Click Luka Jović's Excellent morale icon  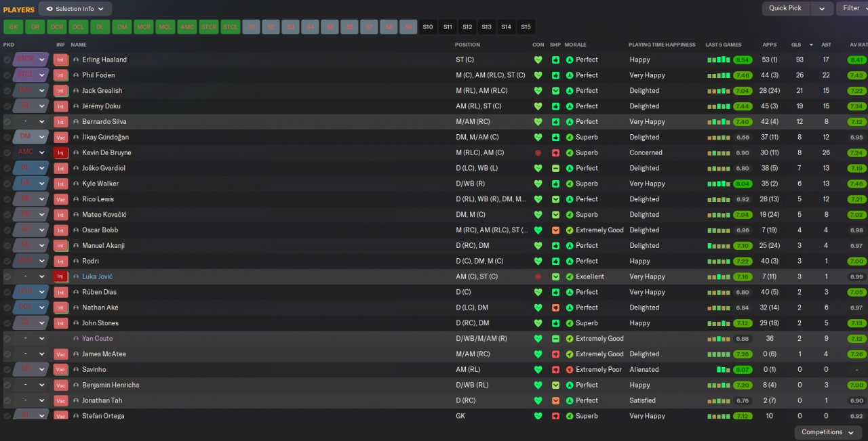(x=570, y=276)
